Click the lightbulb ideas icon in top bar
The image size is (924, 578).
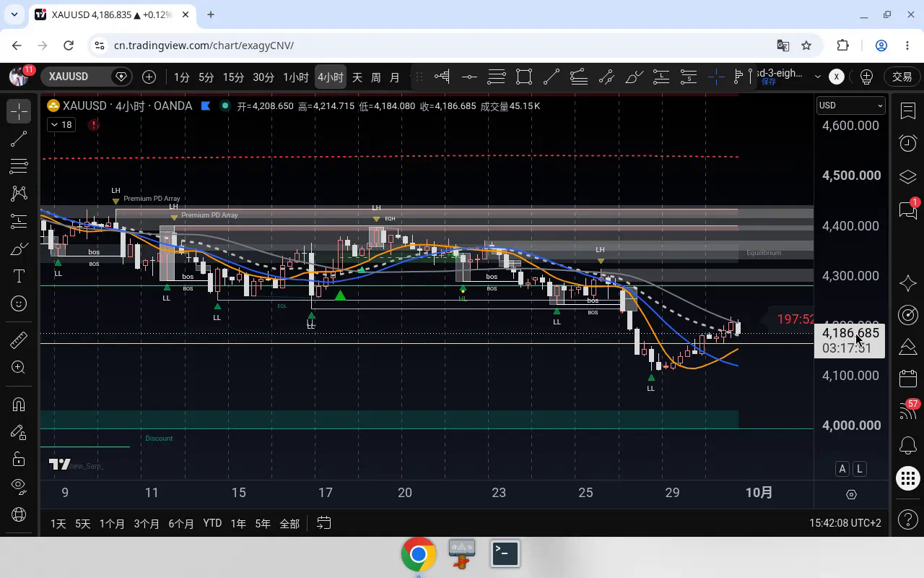point(867,77)
